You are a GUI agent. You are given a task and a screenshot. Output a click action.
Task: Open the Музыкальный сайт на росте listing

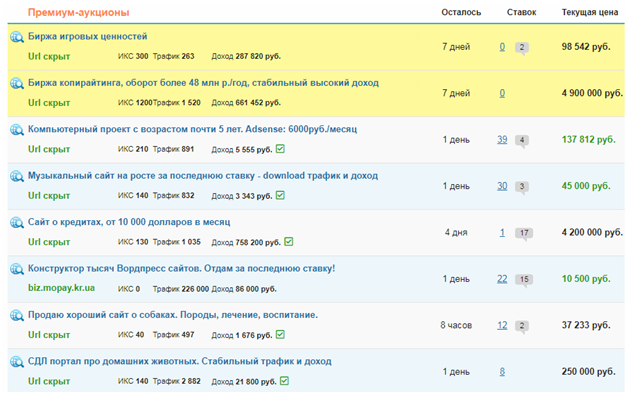203,176
